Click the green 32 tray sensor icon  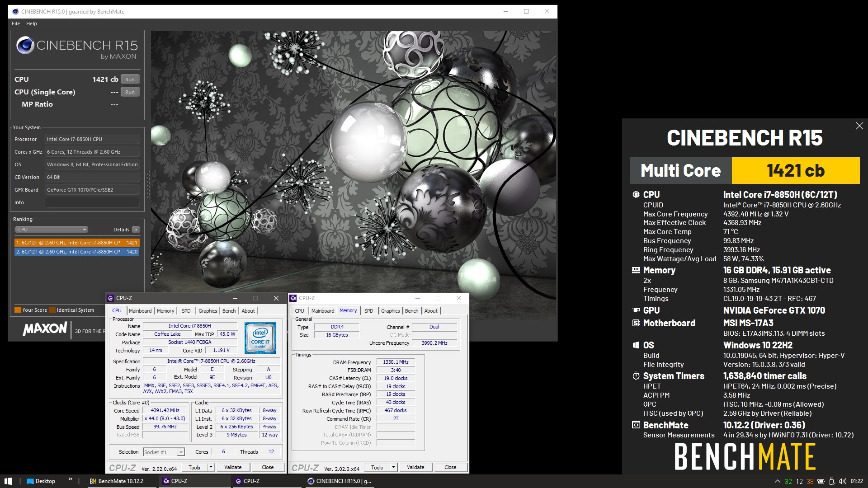(788, 482)
